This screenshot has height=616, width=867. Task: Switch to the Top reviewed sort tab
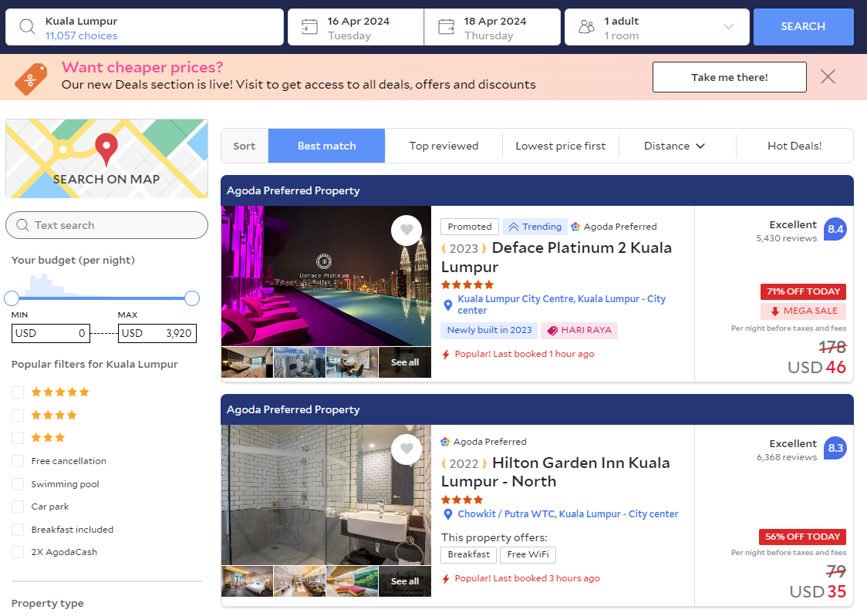click(x=444, y=146)
